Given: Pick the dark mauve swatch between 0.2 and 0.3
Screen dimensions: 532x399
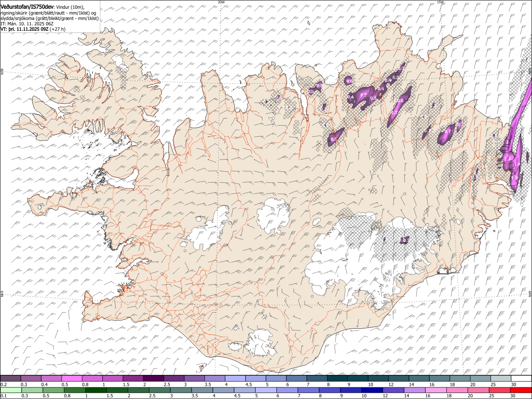Looking at the screenshot, I should coord(11,378).
